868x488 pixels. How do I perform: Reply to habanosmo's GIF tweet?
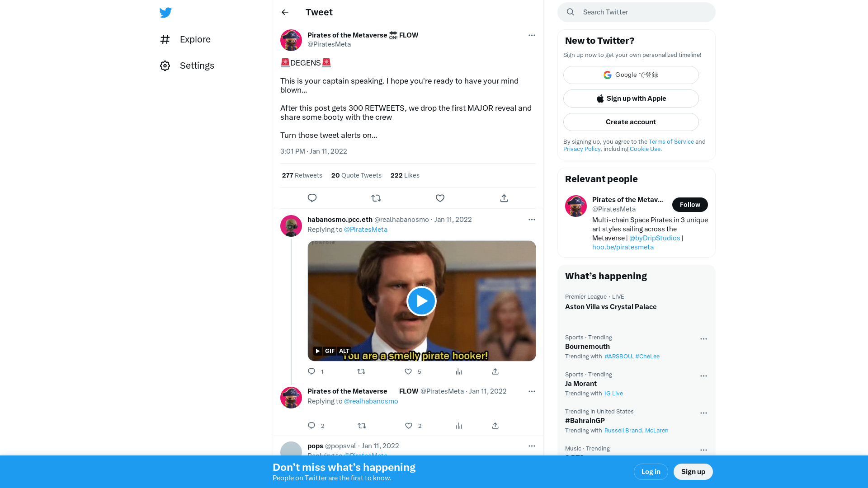[311, 371]
